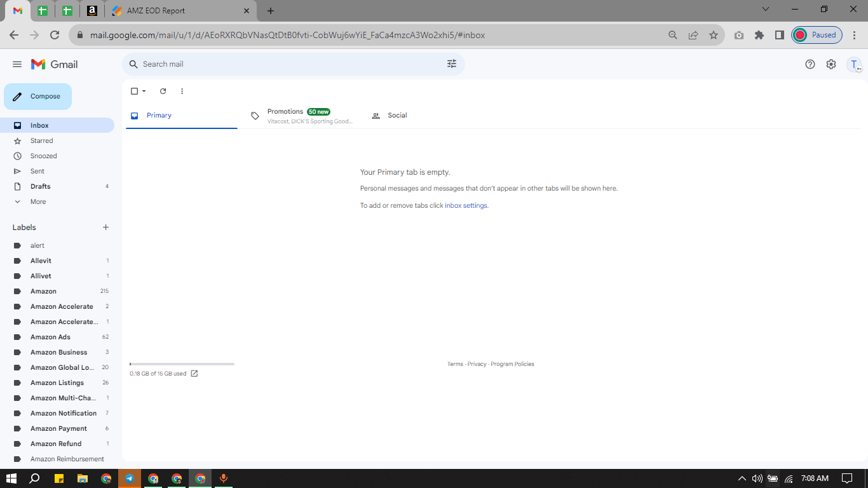The width and height of the screenshot is (868, 488).
Task: Open Gmail settings gear
Action: click(831, 64)
